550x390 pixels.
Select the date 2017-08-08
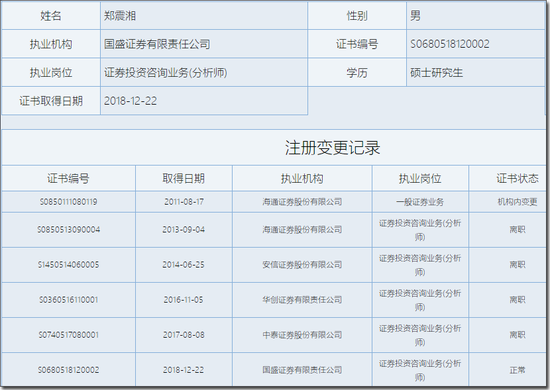[183, 335]
